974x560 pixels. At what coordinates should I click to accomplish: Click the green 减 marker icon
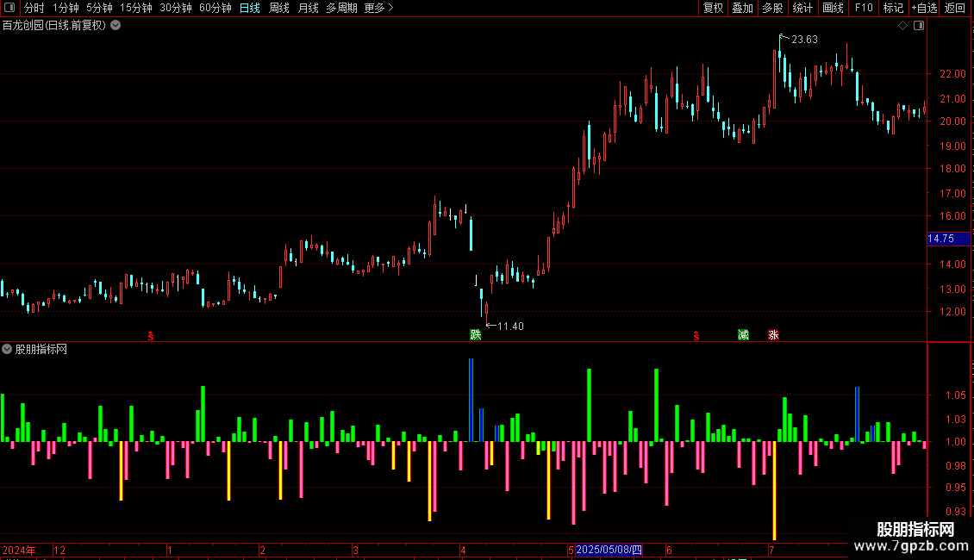[x=744, y=335]
